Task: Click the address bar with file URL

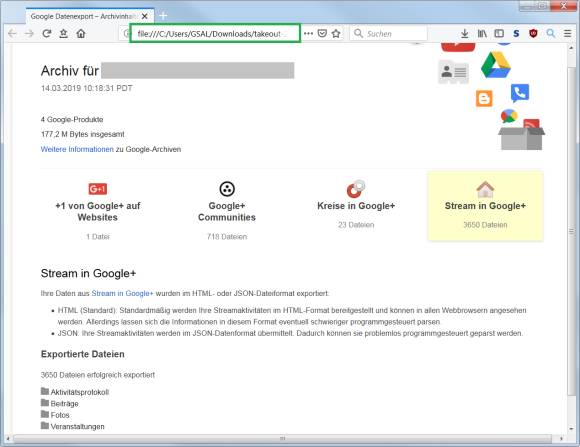Action: pyautogui.click(x=215, y=33)
